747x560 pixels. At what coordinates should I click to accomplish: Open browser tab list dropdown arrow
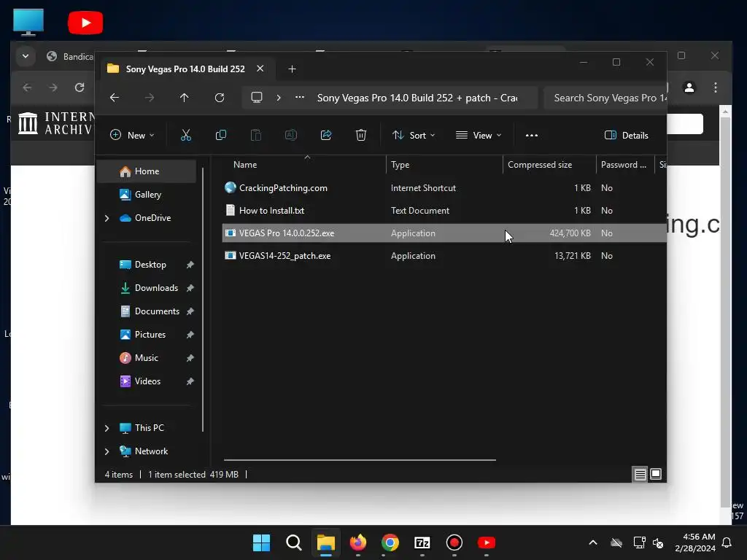click(x=26, y=56)
